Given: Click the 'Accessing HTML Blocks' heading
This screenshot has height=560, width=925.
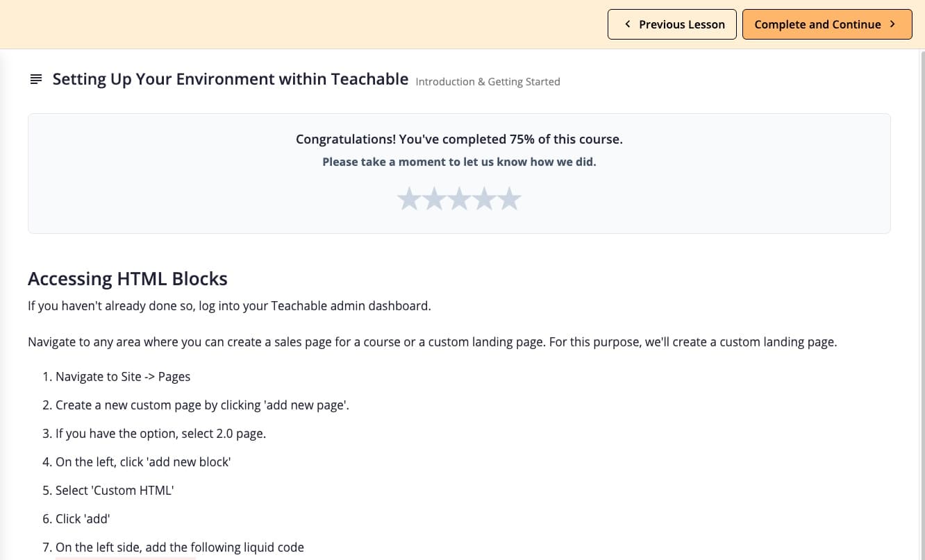Looking at the screenshot, I should tap(128, 279).
